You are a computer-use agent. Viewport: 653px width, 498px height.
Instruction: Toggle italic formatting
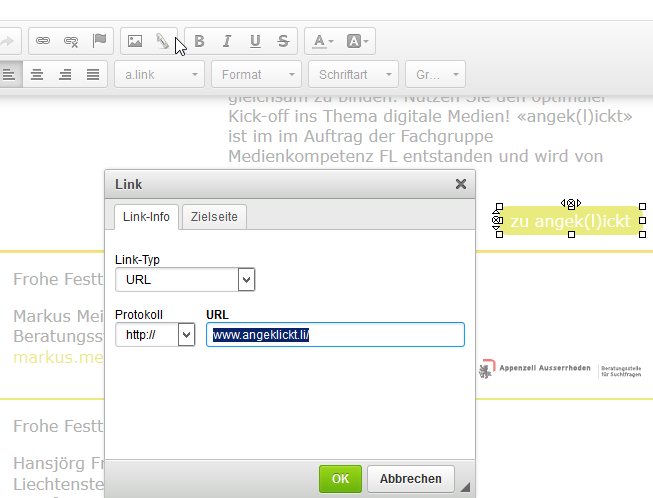pos(227,41)
